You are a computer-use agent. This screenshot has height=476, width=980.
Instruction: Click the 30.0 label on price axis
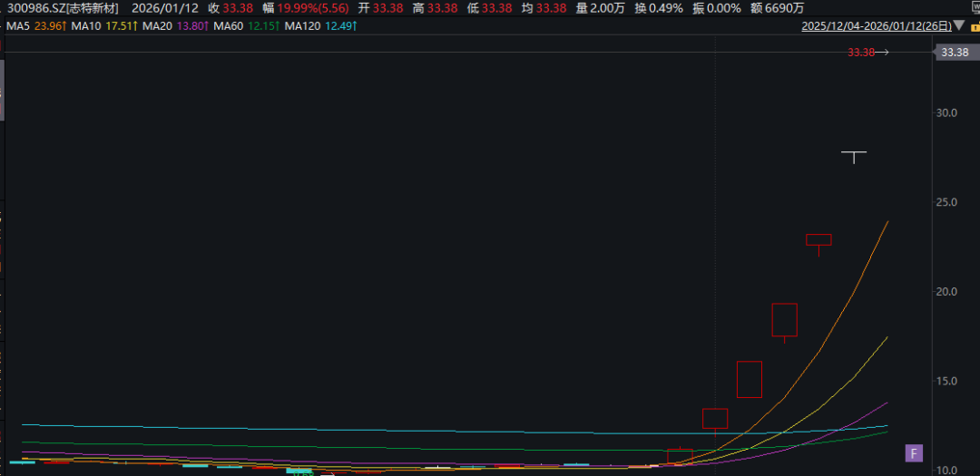(948, 113)
